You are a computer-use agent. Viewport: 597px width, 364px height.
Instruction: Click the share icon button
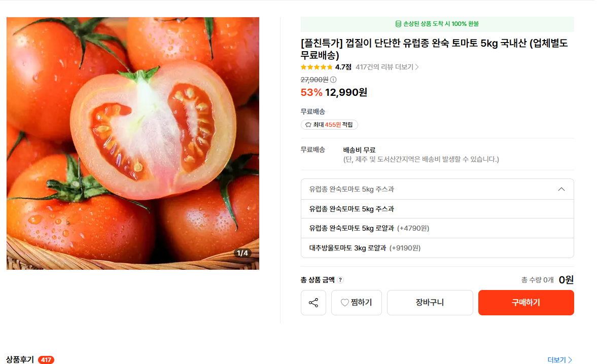(313, 303)
